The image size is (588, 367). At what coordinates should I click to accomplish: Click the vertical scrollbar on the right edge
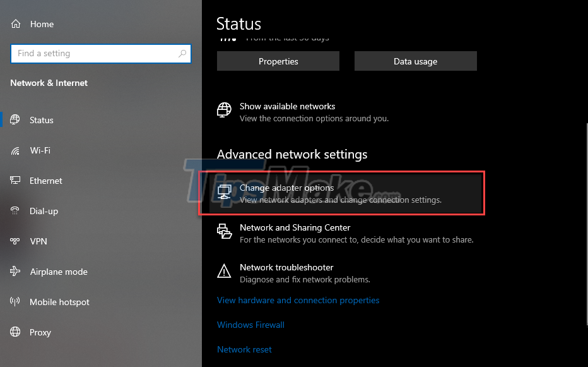point(587,226)
